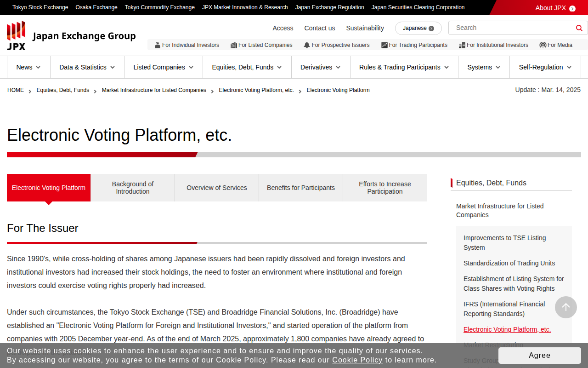588x368 pixels.
Task: Open the For Trading Participants page
Action: click(414, 45)
